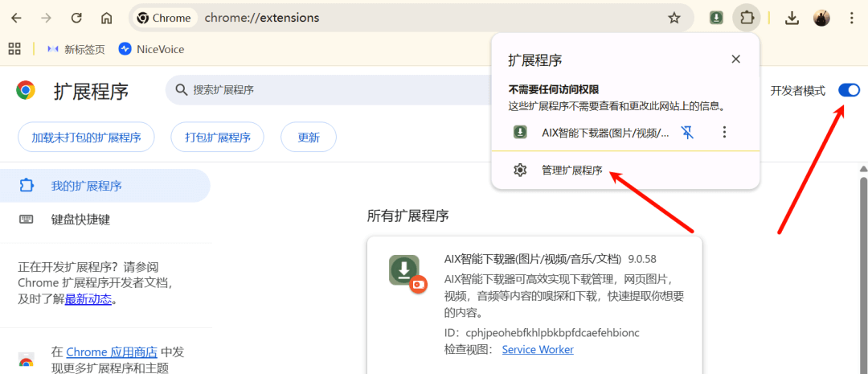
Task: Open the apps grid in the bookmarks bar
Action: [14, 49]
